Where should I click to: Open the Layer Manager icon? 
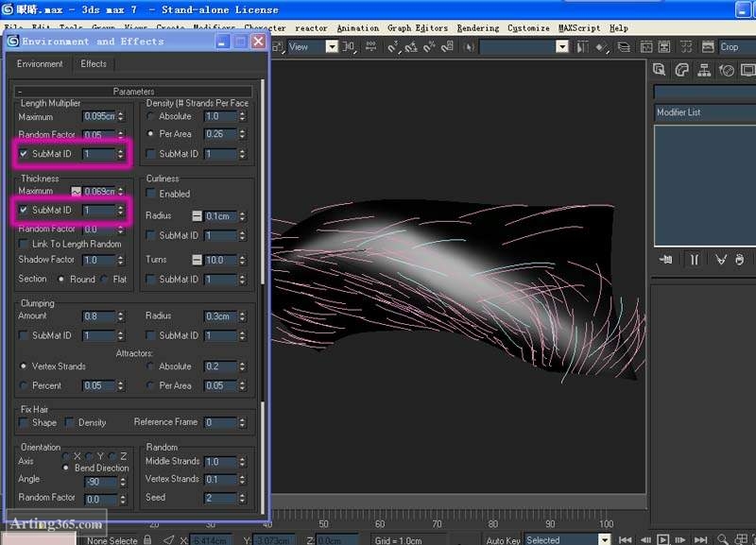[x=624, y=46]
